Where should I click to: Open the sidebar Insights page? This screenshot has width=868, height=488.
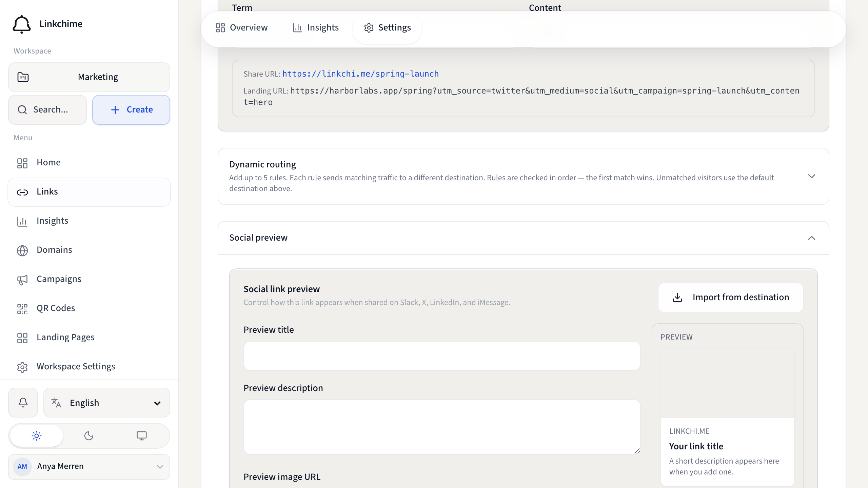89,221
